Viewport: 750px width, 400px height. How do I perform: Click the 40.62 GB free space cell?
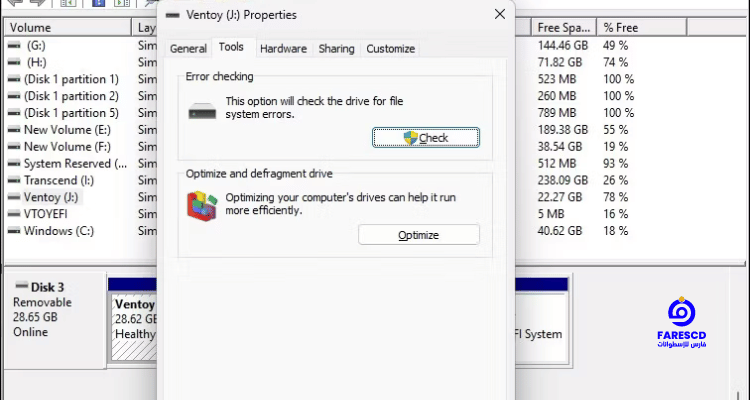(x=560, y=231)
